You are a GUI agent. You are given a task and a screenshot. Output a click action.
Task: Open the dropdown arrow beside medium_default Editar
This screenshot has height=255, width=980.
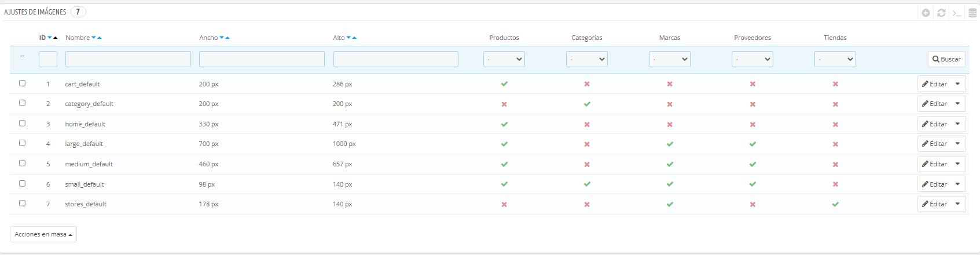[958, 164]
